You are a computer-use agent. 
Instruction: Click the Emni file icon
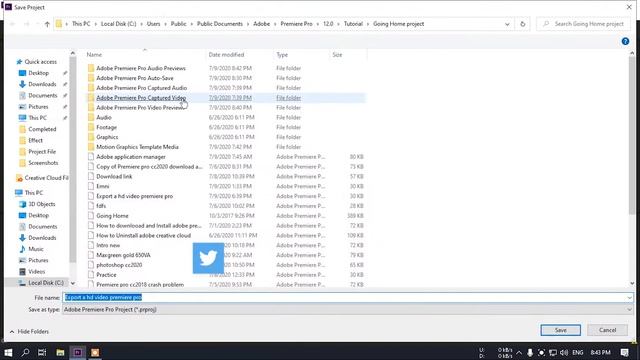tap(91, 186)
